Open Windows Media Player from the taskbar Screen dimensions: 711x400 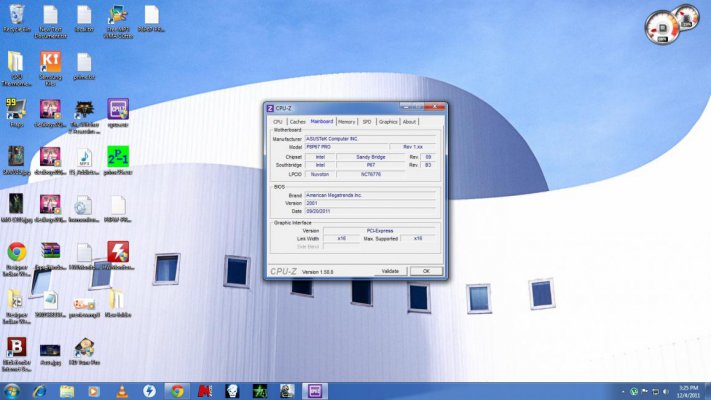(x=94, y=391)
